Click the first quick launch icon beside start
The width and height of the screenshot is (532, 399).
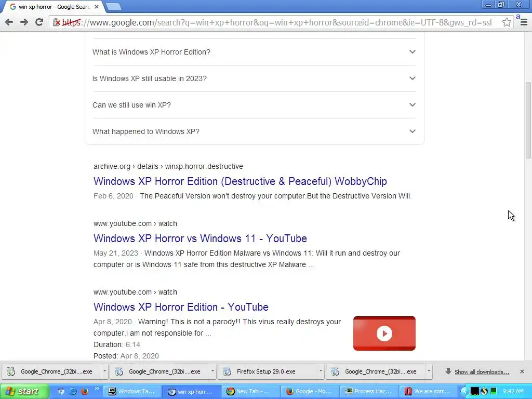(61, 392)
